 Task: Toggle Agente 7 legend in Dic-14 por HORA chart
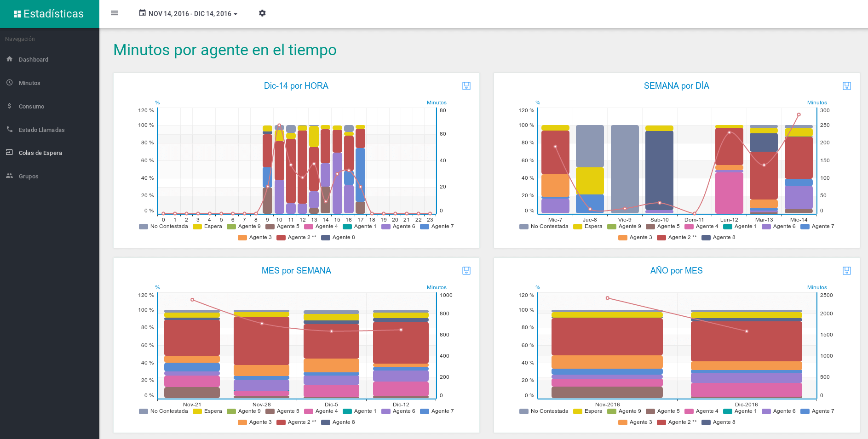point(437,226)
